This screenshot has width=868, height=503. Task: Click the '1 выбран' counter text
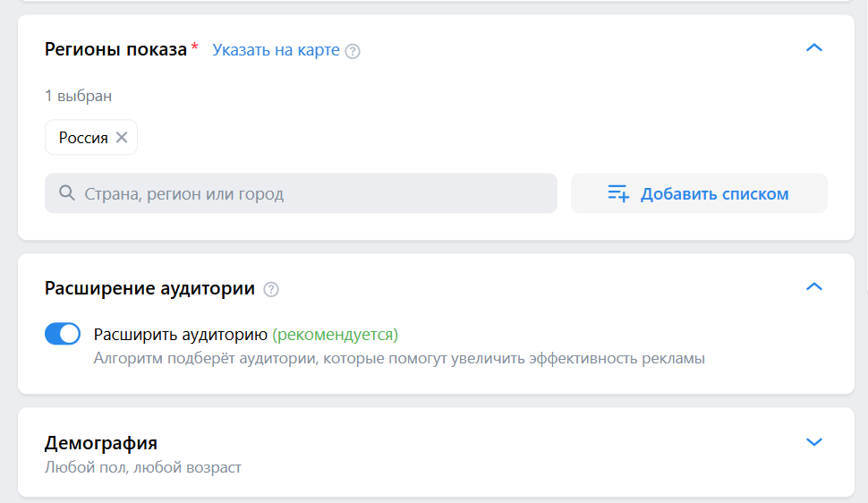coord(78,96)
